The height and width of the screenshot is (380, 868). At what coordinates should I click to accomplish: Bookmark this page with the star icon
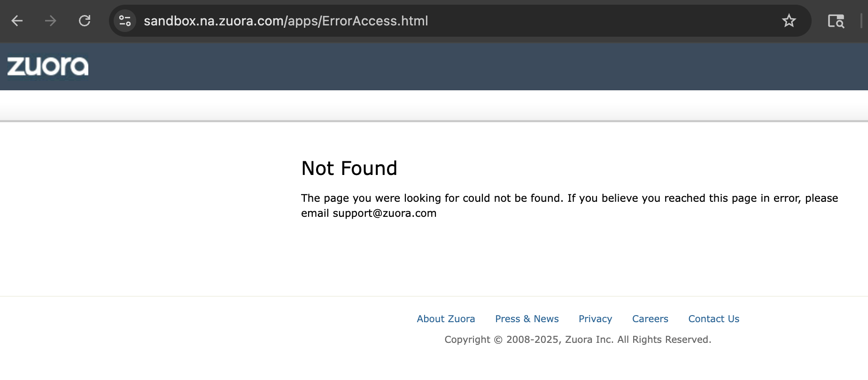pos(789,21)
